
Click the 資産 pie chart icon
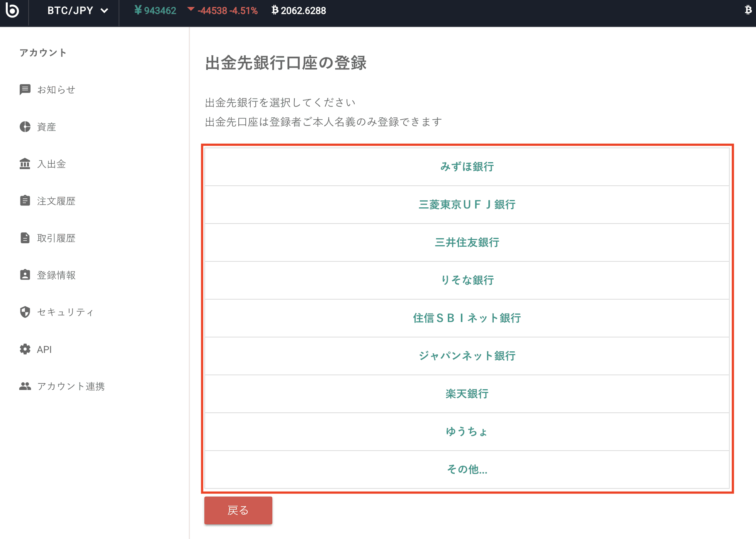click(25, 127)
